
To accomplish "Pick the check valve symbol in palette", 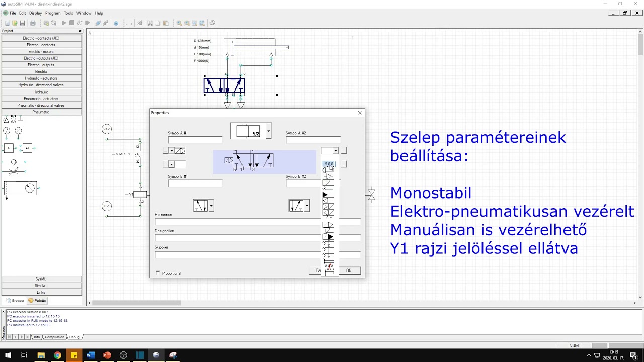I will coord(14,162).
